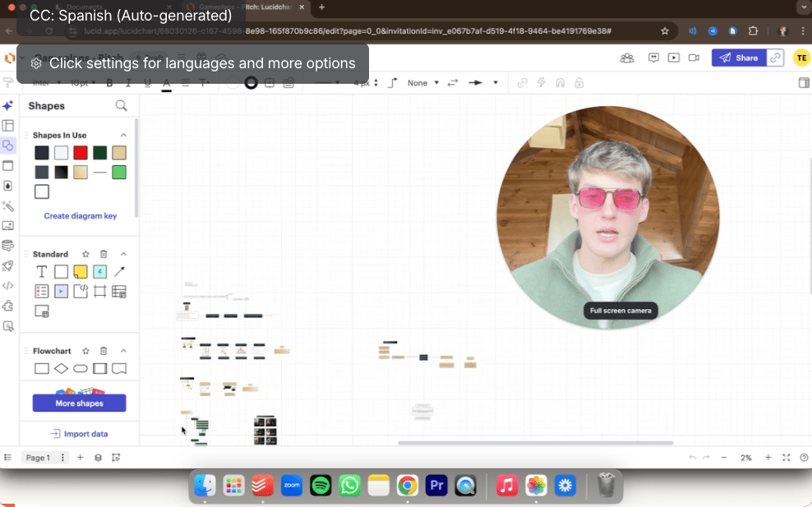This screenshot has height=507, width=812.
Task: Click the lock shape icon in toolbar
Action: (x=579, y=83)
